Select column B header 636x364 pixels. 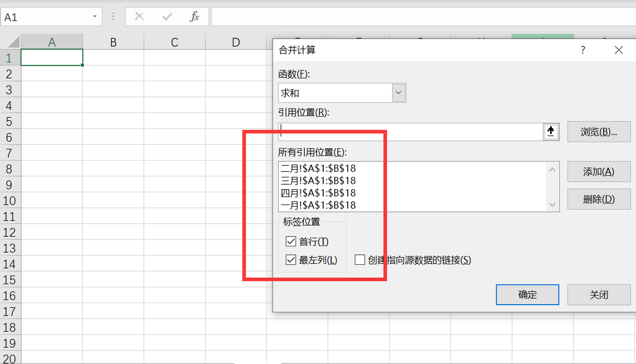click(x=113, y=42)
